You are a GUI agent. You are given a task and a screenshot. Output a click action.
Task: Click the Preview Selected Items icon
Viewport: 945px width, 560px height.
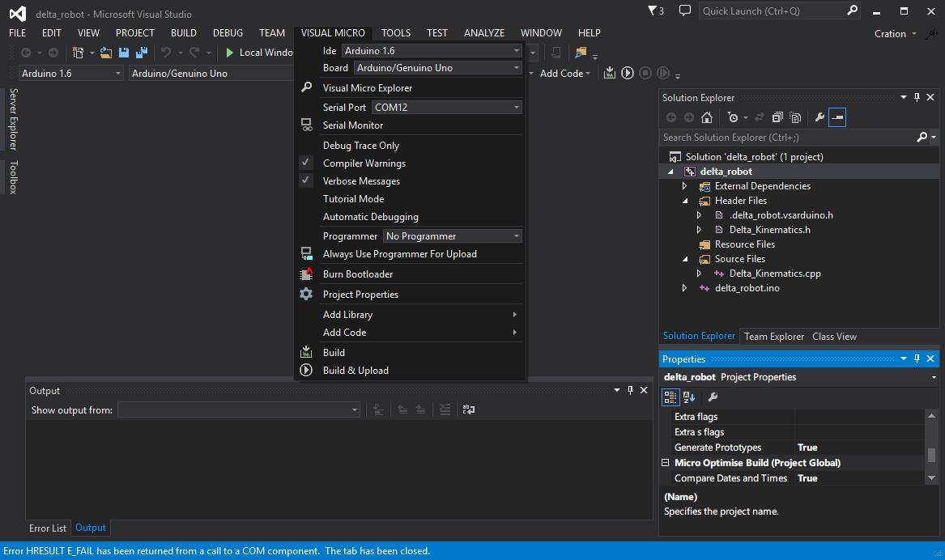click(837, 117)
